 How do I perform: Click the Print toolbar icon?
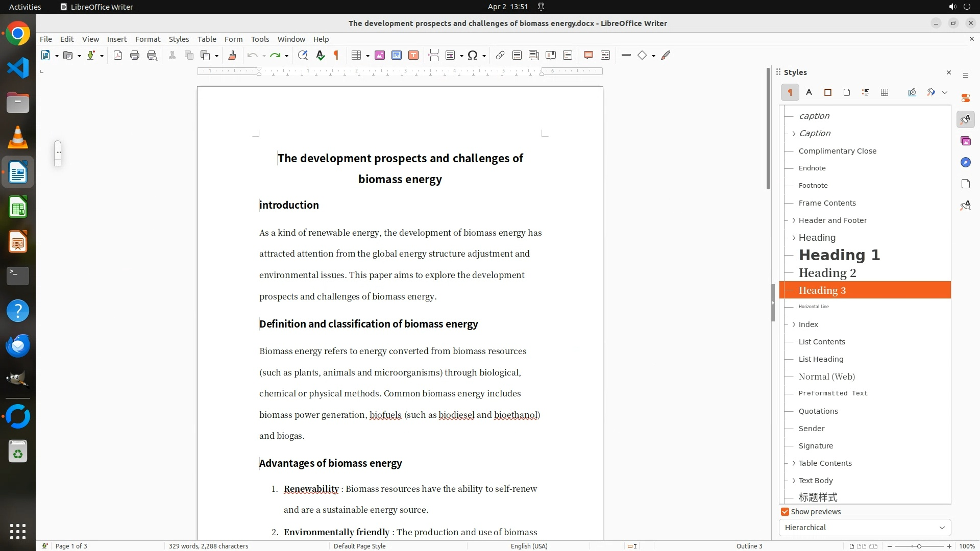coord(135,56)
